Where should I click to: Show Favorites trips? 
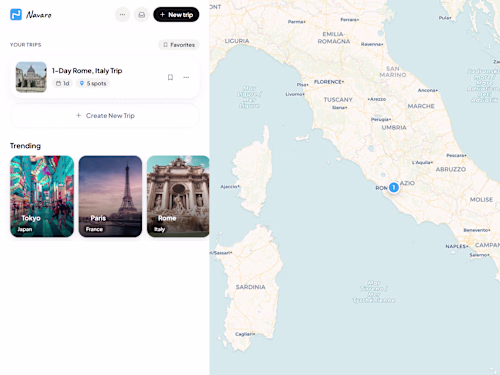point(179,45)
